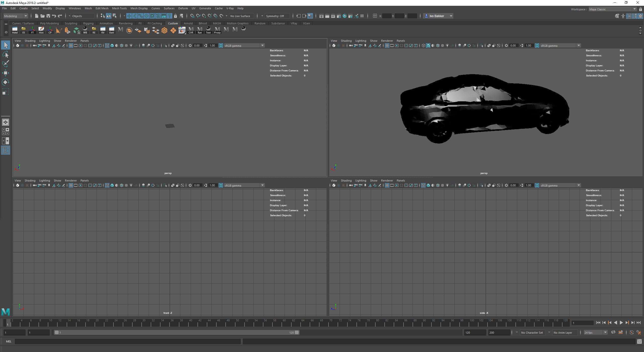This screenshot has height=352, width=644.
Task: Open top-right viewport sRGB gamma dropdown
Action: click(x=560, y=46)
